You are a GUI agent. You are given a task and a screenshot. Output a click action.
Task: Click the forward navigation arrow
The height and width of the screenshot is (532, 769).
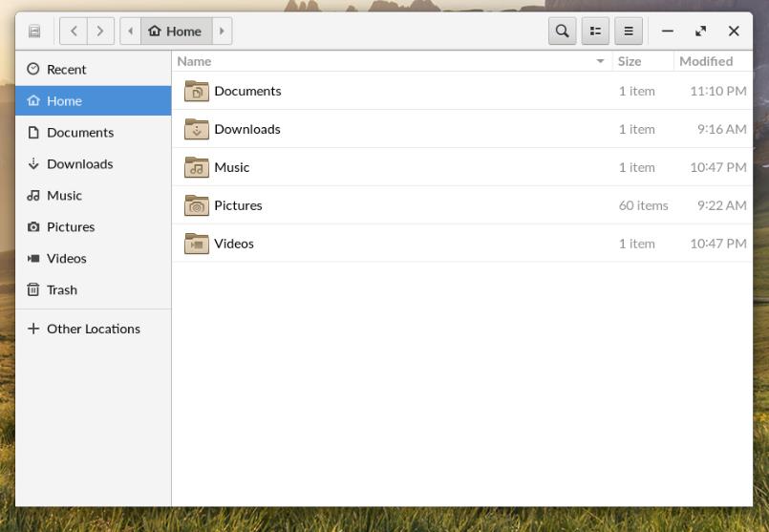pos(100,31)
